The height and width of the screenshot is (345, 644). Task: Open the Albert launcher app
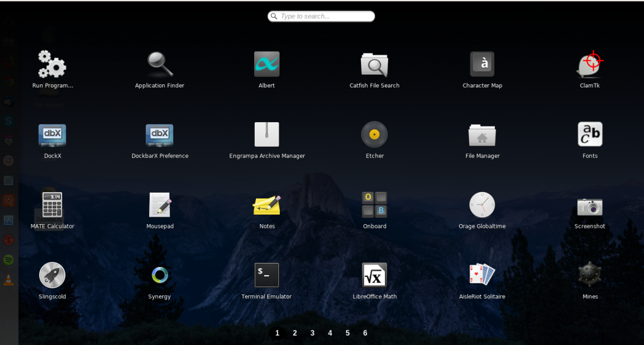[267, 64]
